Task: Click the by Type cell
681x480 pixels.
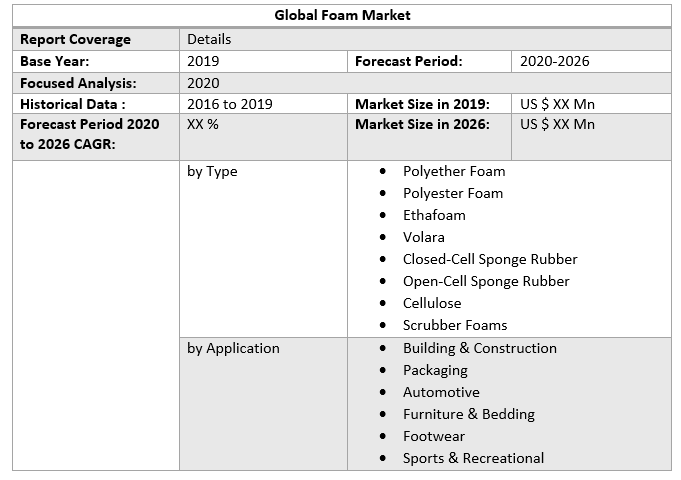Action: (212, 171)
